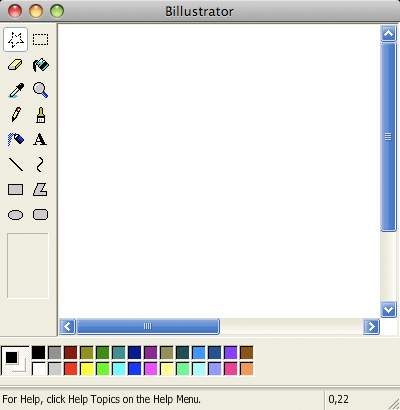Select the bright blue color swatch
Screen dimensions: 400x410
[134, 369]
